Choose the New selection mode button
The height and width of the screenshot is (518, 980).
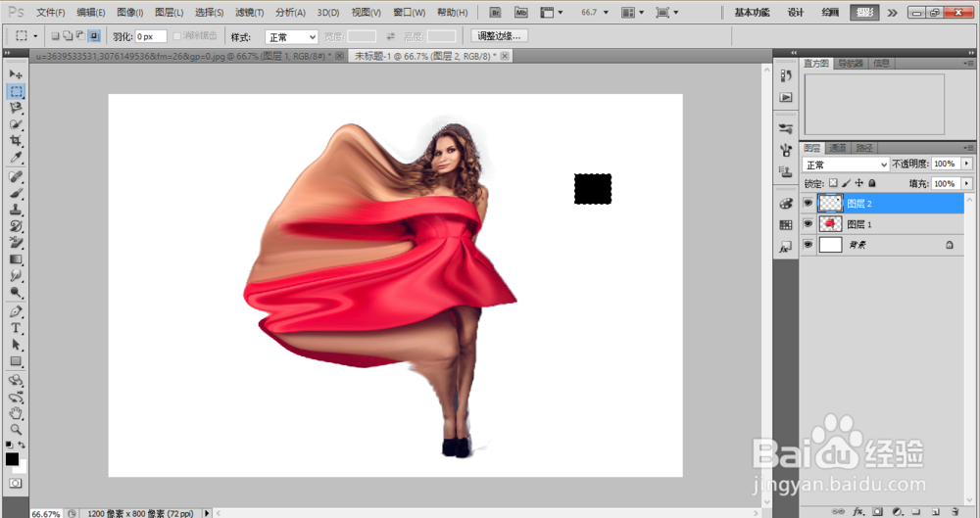(55, 36)
